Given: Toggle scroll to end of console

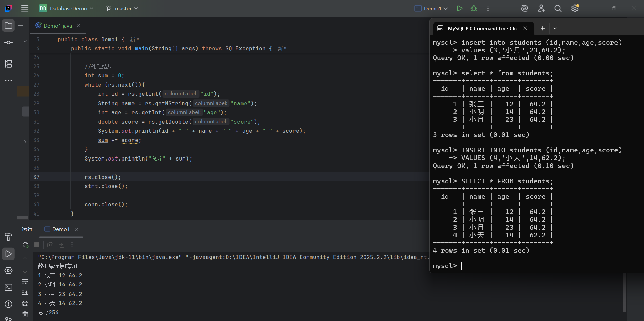Looking at the screenshot, I should pyautogui.click(x=25, y=293).
